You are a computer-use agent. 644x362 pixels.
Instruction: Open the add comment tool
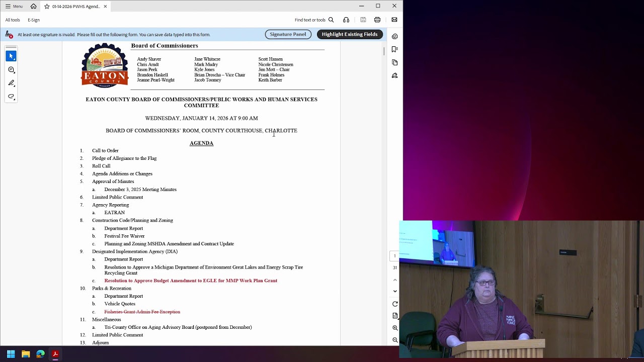click(11, 69)
